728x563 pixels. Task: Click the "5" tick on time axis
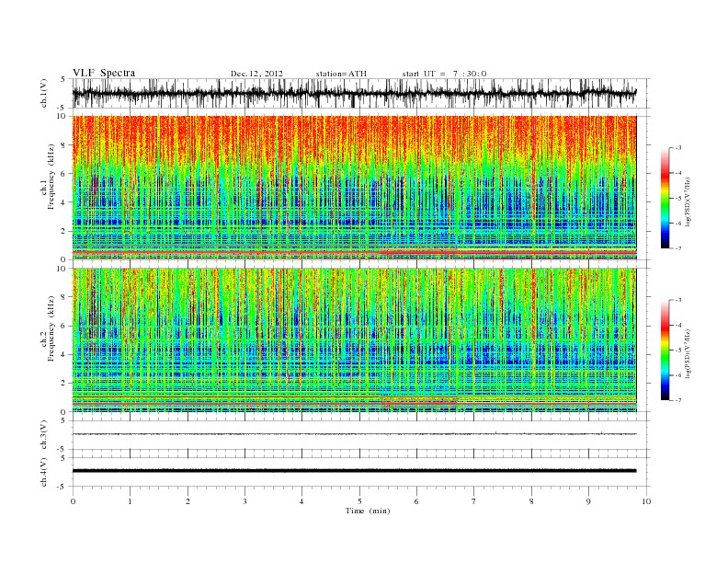(x=359, y=501)
